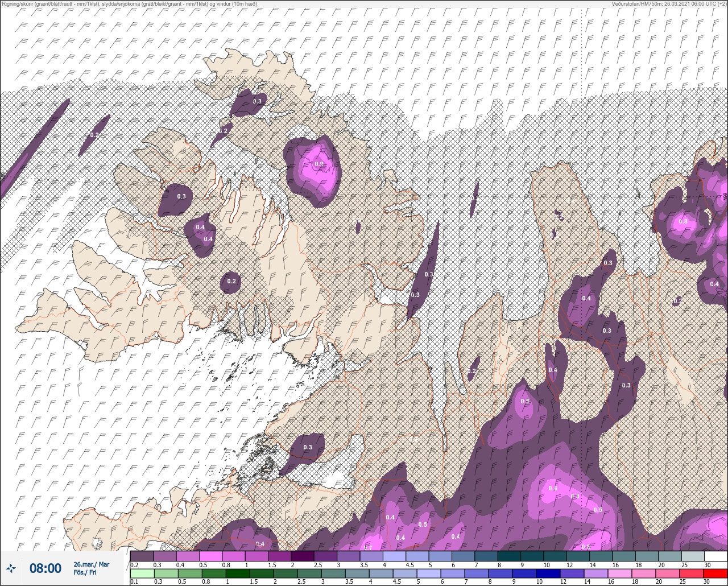
Task: Select the 1.5 swatch in top legend row
Action: [280, 555]
